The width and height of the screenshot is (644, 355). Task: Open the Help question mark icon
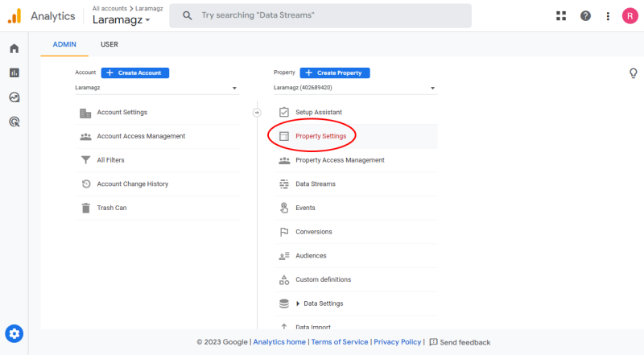click(x=585, y=15)
